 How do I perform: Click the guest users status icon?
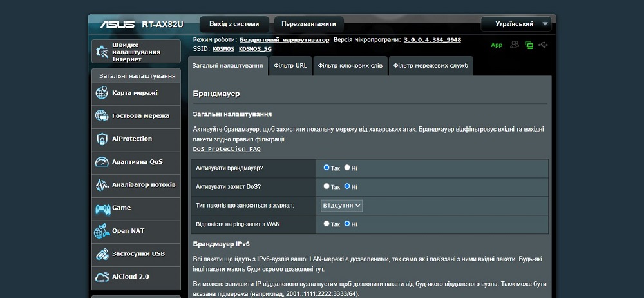click(x=514, y=45)
